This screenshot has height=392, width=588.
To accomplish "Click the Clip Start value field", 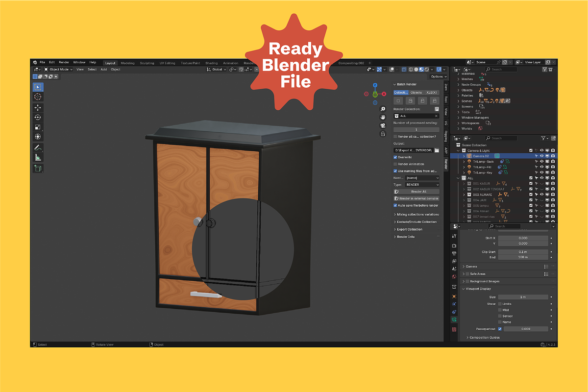I will point(523,252).
